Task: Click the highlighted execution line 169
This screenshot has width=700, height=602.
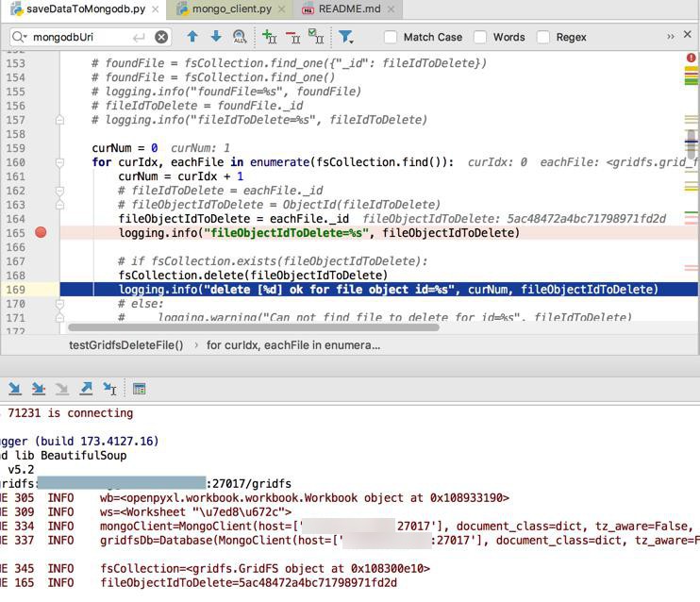Action: 379,290
